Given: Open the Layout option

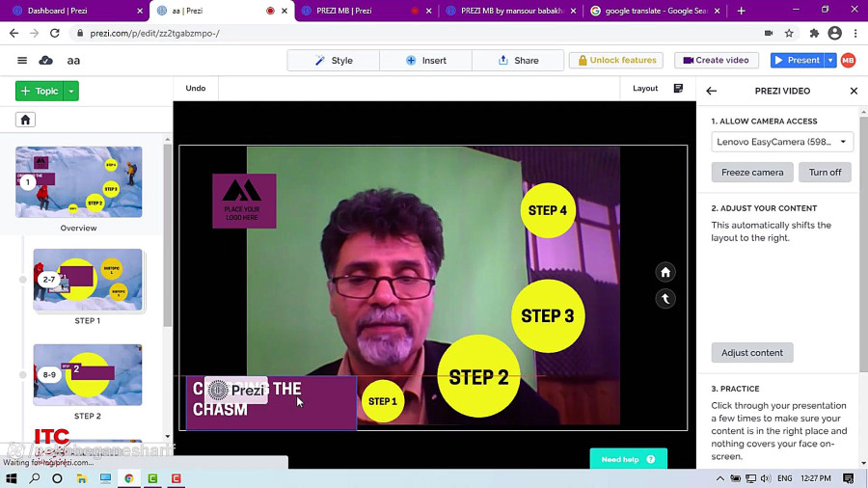Looking at the screenshot, I should coord(645,89).
